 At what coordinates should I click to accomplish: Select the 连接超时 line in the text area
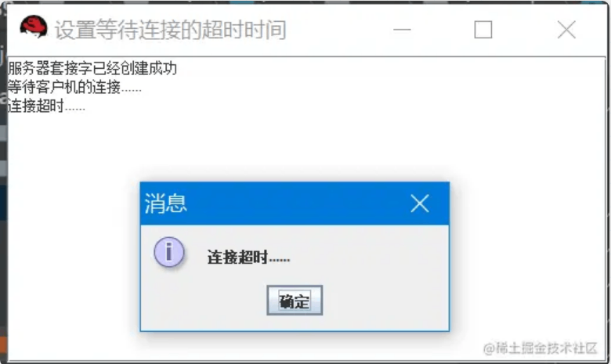click(46, 106)
